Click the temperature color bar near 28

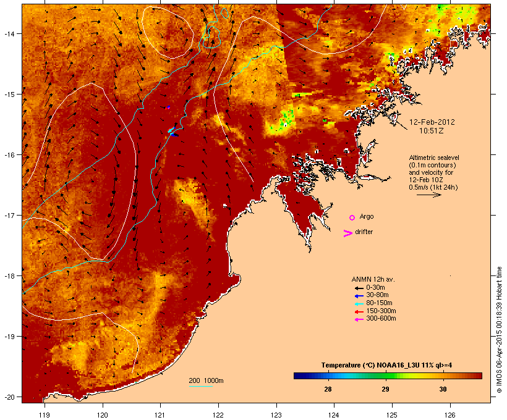click(x=328, y=376)
